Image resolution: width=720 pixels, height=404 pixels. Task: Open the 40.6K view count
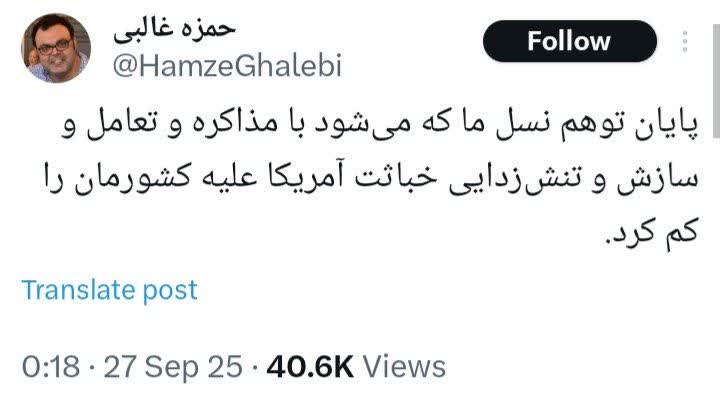[310, 367]
